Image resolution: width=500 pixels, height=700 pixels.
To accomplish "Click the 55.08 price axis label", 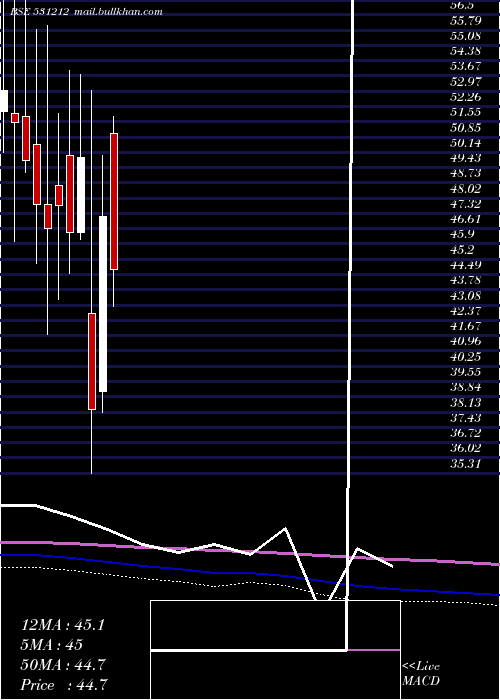I will click(466, 36).
